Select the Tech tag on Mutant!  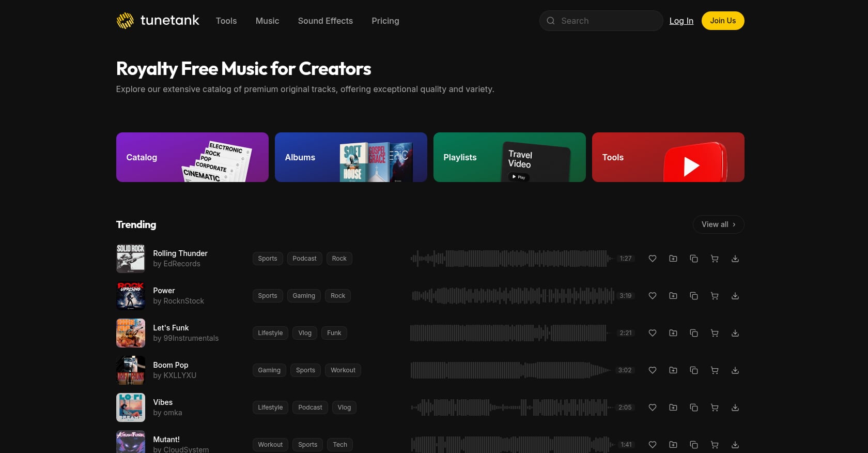(x=340, y=445)
